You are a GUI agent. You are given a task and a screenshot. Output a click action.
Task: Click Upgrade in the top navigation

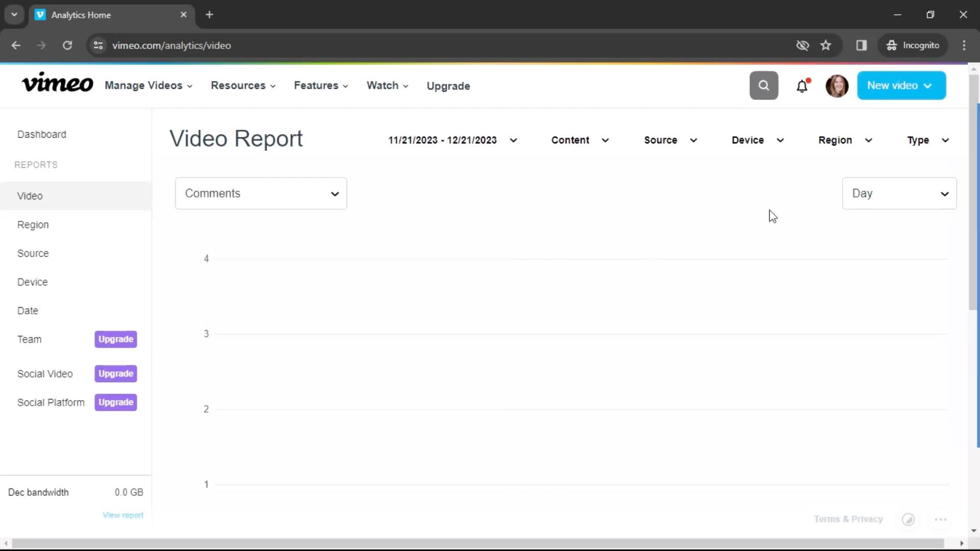click(448, 86)
